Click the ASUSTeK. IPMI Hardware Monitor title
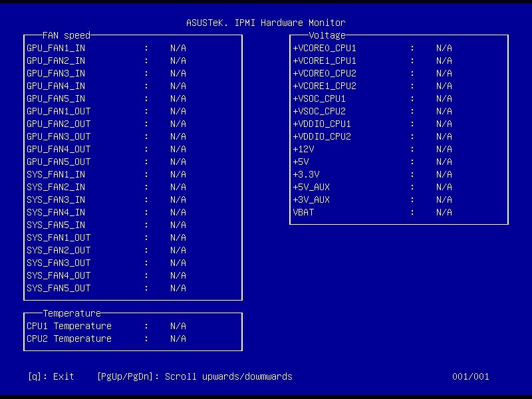This screenshot has width=532, height=399. tap(265, 23)
